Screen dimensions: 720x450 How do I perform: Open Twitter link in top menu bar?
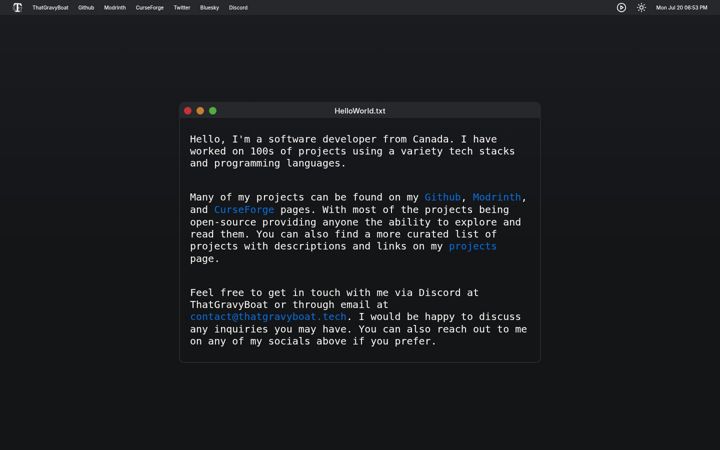pos(182,8)
